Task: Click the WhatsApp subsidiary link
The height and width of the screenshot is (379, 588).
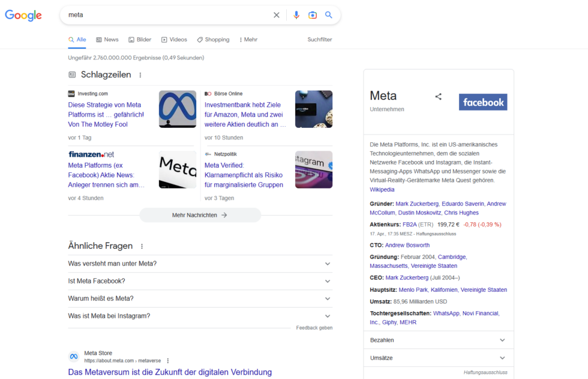Action: [x=446, y=314]
